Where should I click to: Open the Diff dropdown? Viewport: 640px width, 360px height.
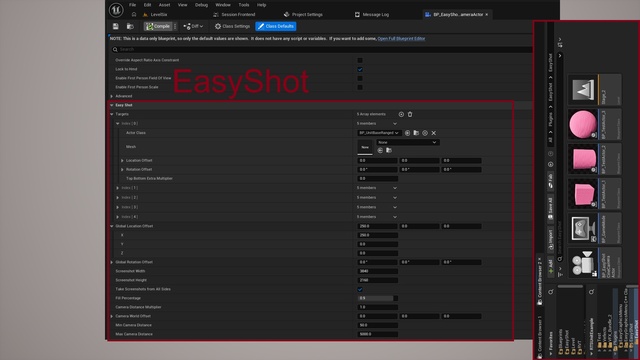coord(193,26)
